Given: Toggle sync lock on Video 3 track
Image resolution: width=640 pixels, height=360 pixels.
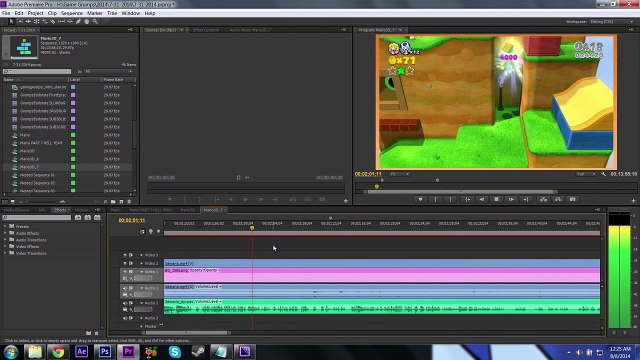Looking at the screenshot, I should [131, 255].
